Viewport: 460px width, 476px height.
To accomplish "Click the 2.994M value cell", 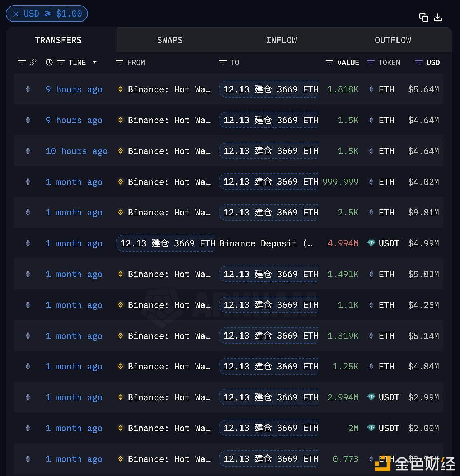I will coord(343,397).
